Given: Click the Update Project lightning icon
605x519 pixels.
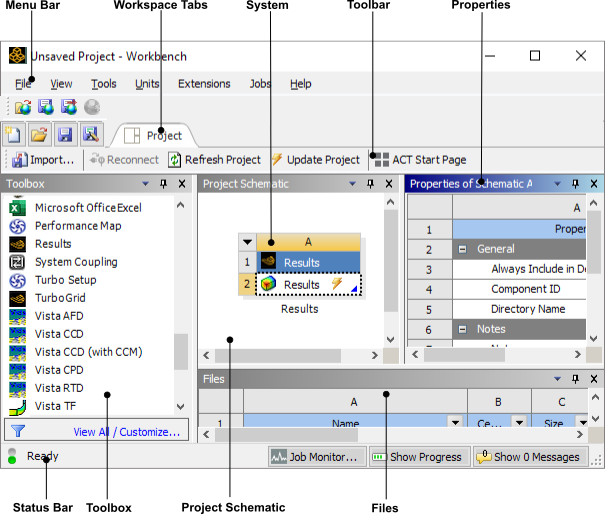Looking at the screenshot, I should [277, 160].
